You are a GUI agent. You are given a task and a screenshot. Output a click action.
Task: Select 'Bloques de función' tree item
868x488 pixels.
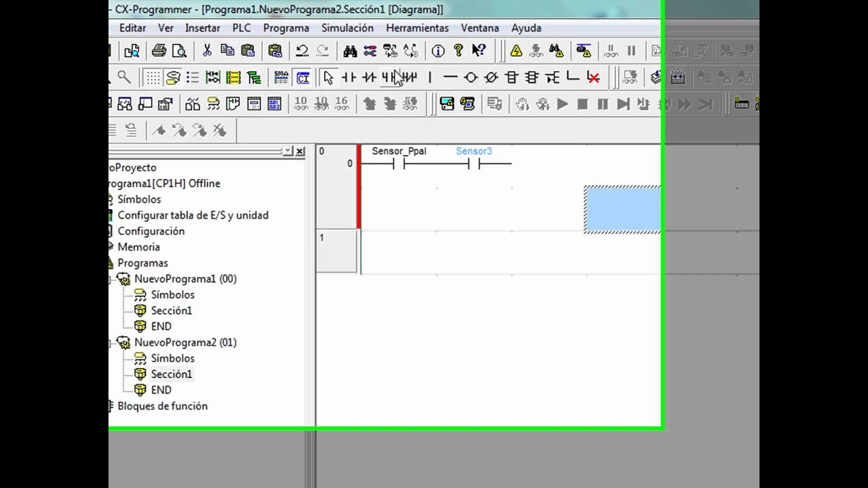(162, 406)
